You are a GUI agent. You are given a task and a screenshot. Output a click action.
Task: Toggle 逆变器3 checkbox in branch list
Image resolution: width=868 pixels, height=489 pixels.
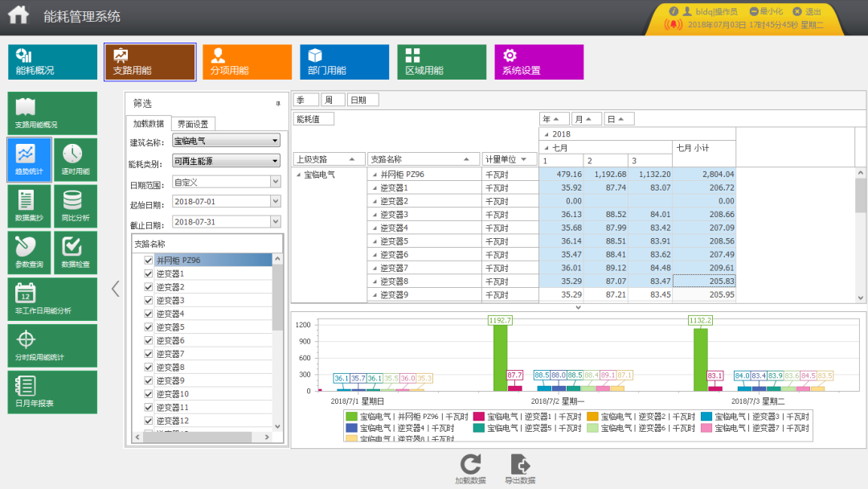pyautogui.click(x=148, y=300)
